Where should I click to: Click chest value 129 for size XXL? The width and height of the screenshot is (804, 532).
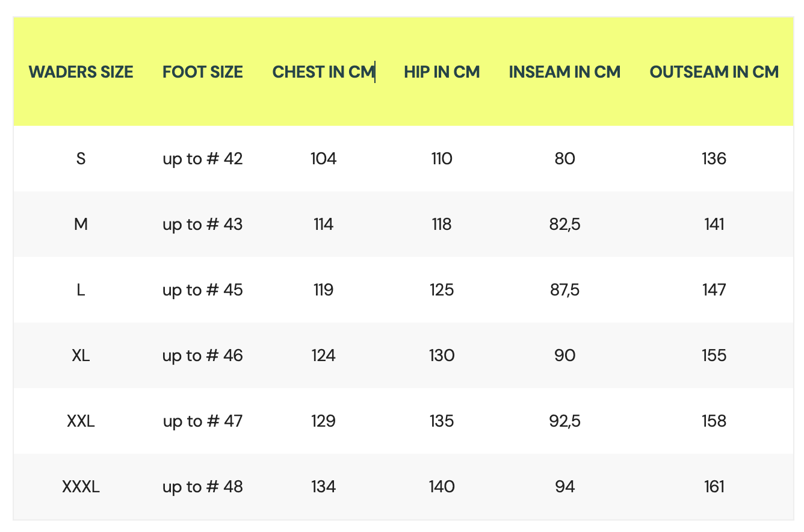tap(323, 421)
